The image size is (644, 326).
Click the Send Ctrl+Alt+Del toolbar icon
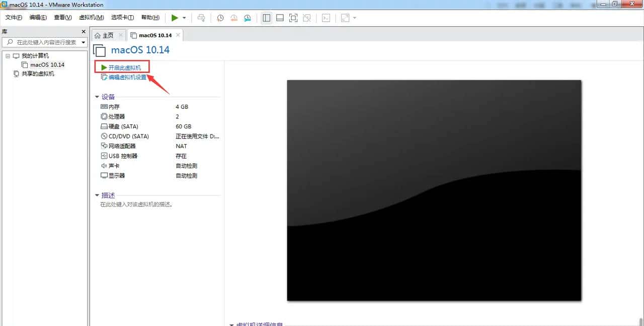201,18
